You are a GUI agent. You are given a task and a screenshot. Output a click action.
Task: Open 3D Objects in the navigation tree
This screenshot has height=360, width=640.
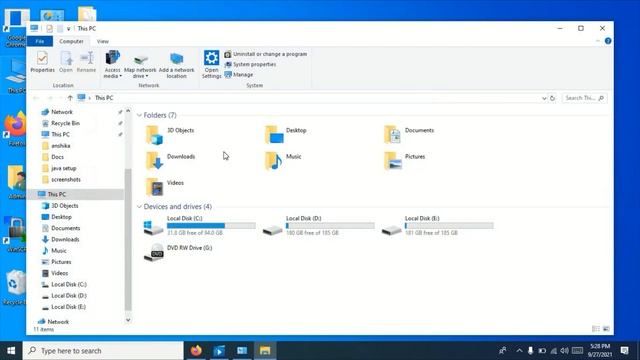point(64,206)
